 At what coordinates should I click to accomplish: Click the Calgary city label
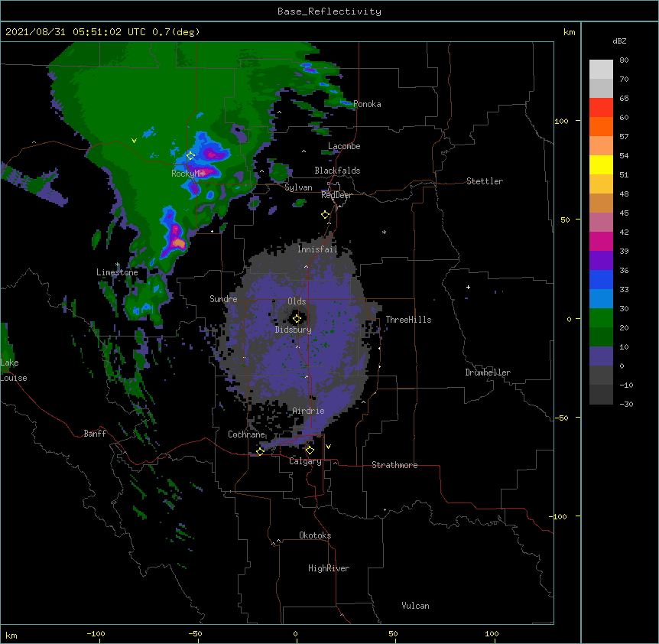pyautogui.click(x=305, y=461)
